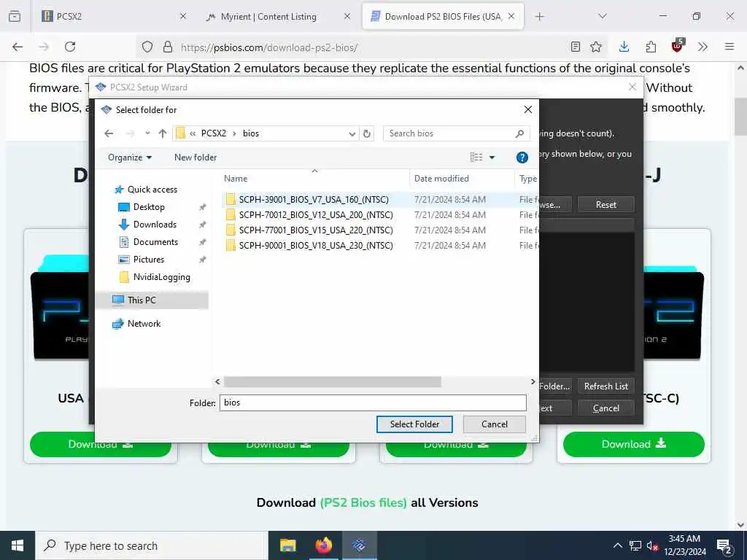This screenshot has height=560, width=747.
Task: Open Windows Start menu
Action: (x=18, y=545)
